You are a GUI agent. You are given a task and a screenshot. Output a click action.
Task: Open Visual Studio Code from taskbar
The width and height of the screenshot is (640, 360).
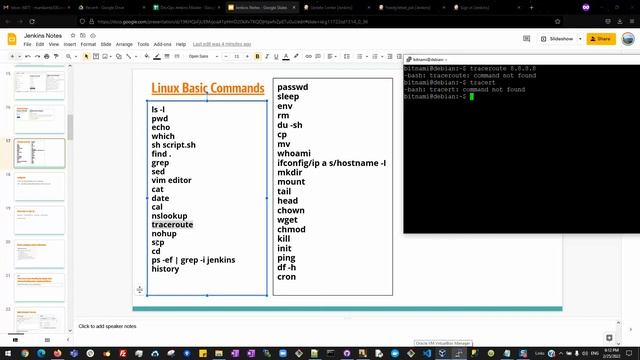tap(427, 353)
